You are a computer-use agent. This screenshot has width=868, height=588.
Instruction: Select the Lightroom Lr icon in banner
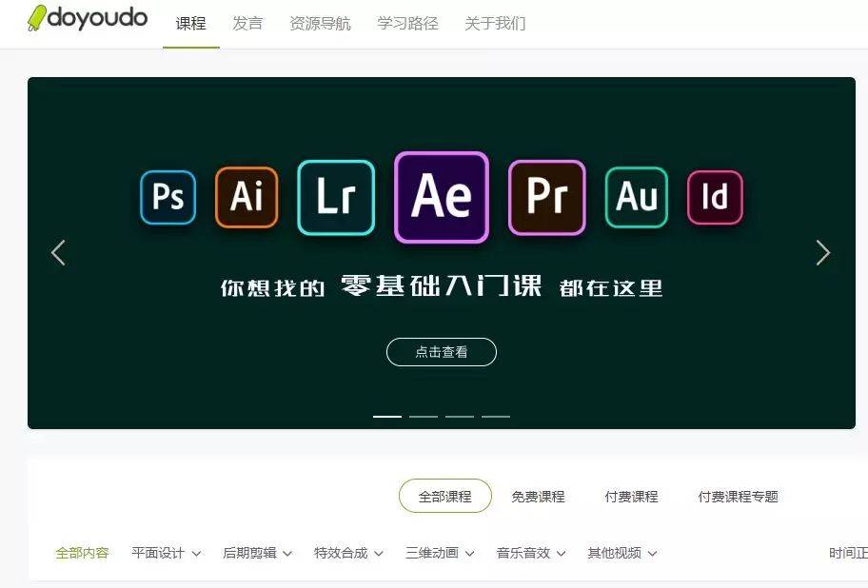(x=336, y=198)
